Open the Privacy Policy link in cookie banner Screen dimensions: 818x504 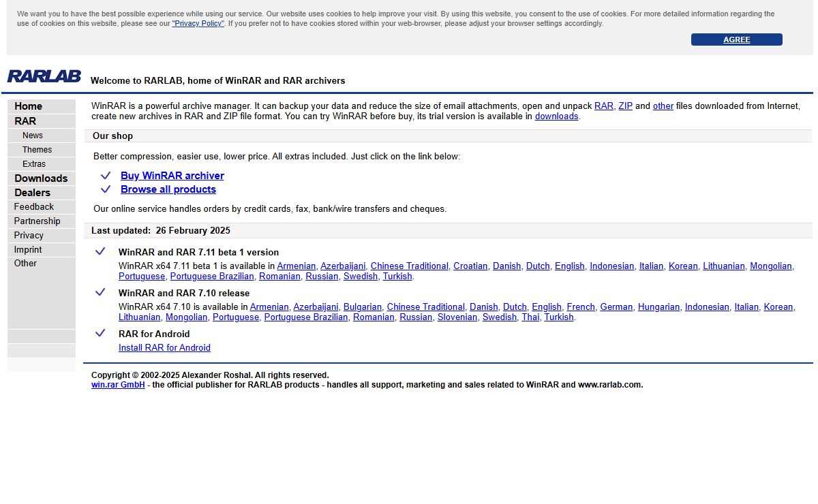pos(198,23)
